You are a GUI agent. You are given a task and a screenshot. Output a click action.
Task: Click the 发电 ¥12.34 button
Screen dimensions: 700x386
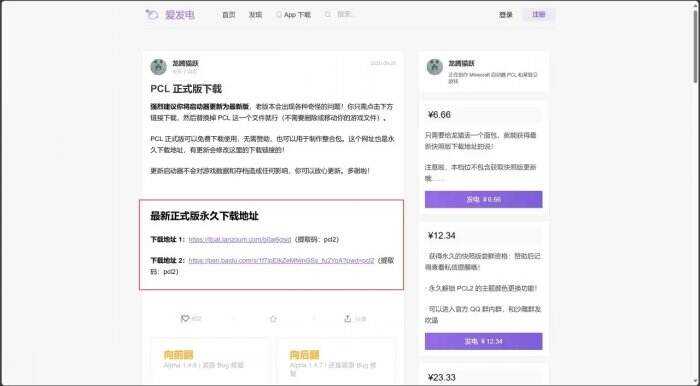tap(483, 341)
